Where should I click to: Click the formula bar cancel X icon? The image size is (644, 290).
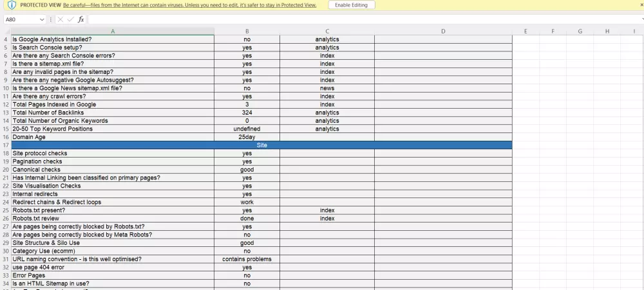pos(61,19)
